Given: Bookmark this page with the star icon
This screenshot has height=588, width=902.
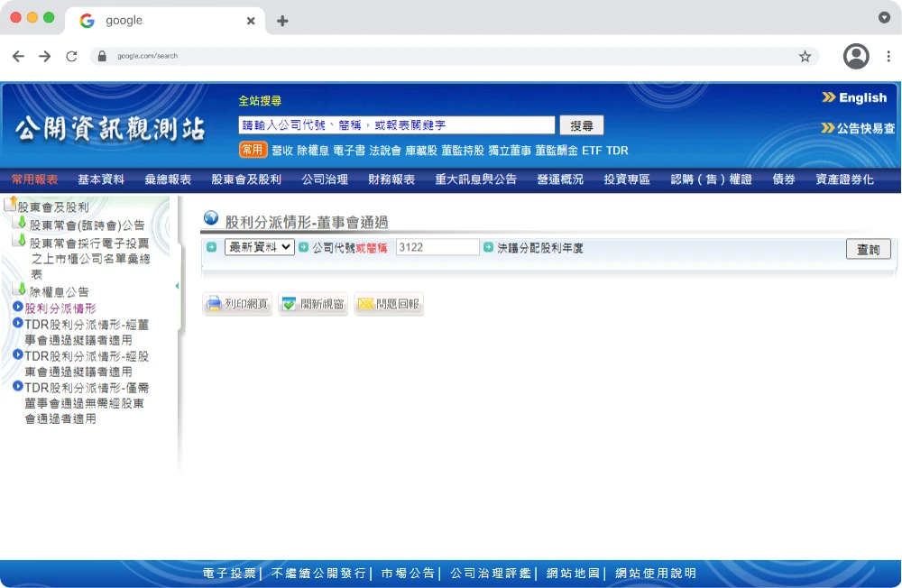Looking at the screenshot, I should click(805, 56).
